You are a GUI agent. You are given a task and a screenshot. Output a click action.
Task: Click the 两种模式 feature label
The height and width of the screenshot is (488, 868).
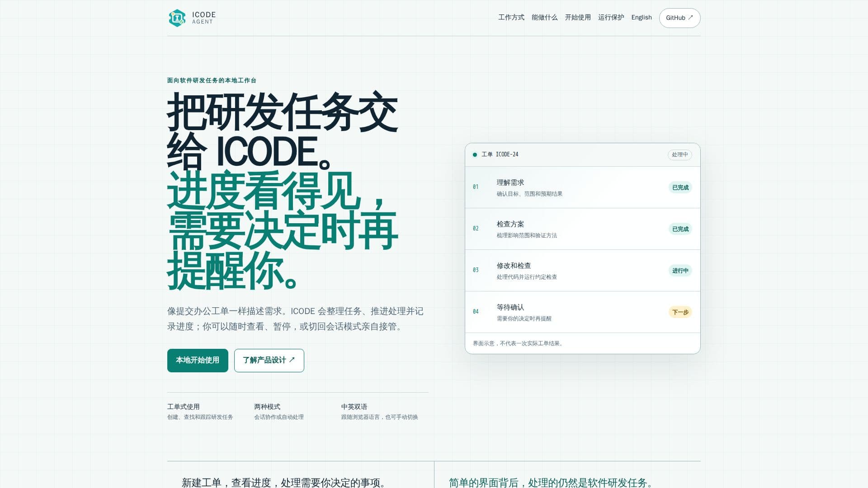point(267,407)
